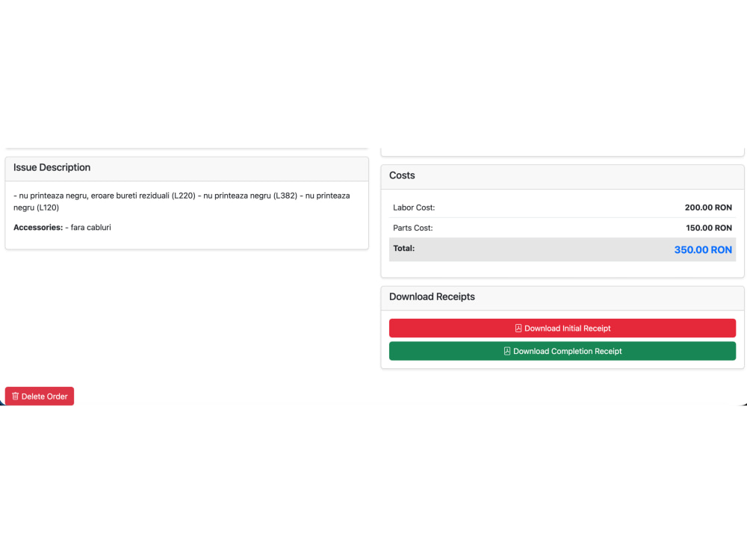This screenshot has height=560, width=747.
Task: Click the Total label
Action: point(403,248)
